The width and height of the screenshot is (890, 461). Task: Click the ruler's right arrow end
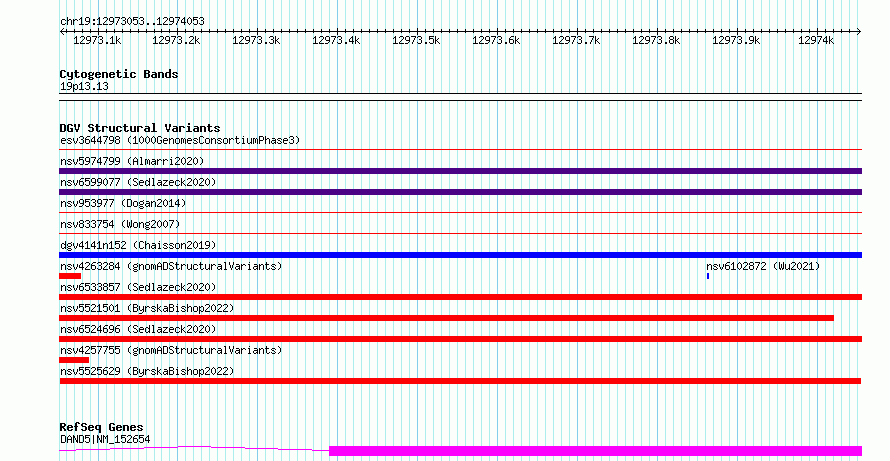click(859, 32)
